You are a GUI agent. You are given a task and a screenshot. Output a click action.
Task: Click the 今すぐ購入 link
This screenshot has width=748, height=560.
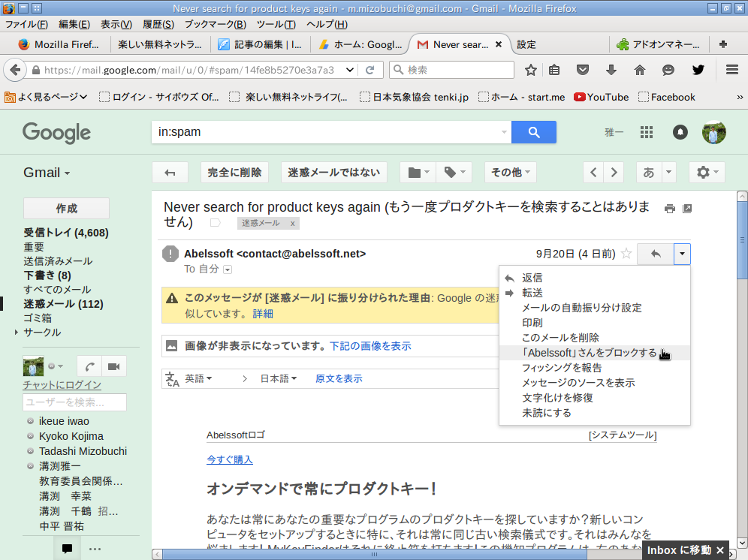(x=230, y=460)
